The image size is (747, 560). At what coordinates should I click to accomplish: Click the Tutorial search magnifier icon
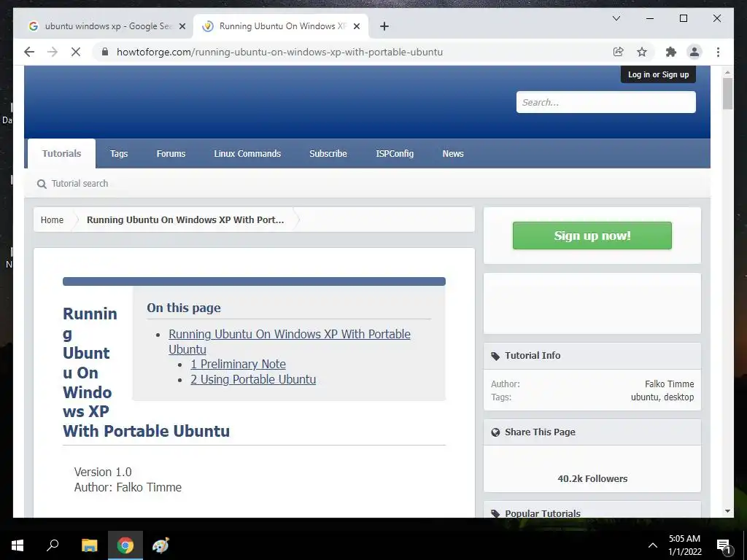(42, 184)
